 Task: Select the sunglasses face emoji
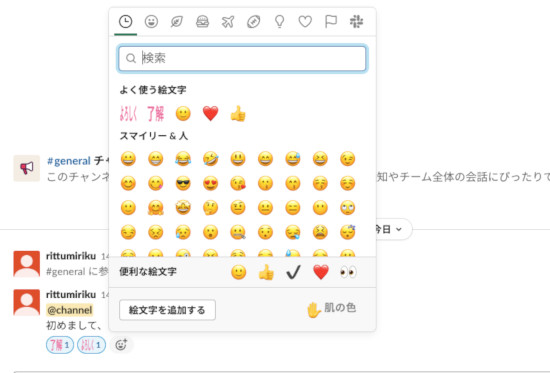click(183, 184)
